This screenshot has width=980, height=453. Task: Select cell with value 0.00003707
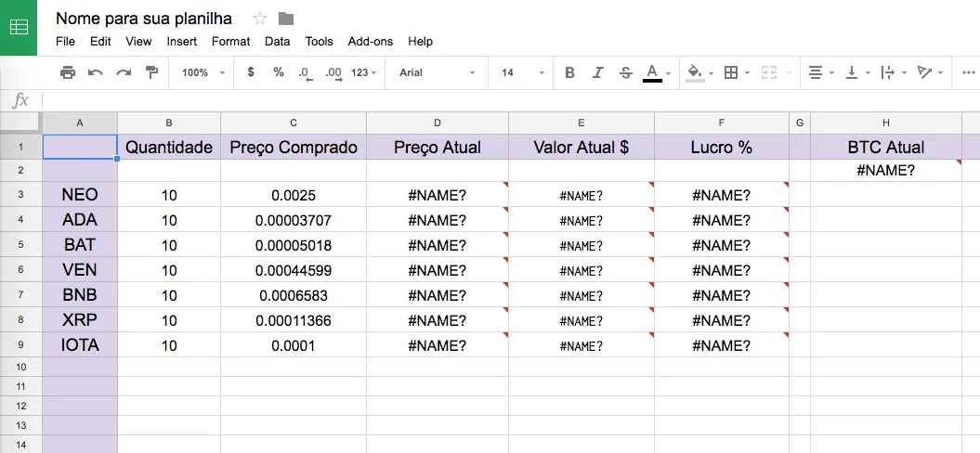tap(294, 219)
